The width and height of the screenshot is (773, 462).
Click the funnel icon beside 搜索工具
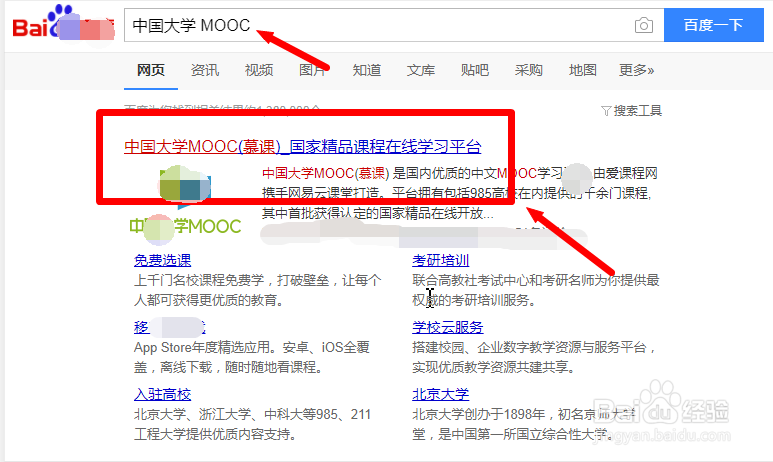(x=606, y=110)
